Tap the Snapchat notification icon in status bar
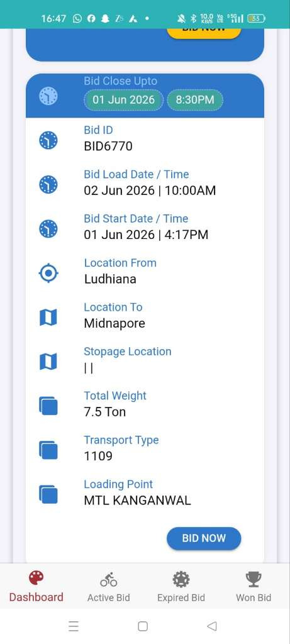 [x=105, y=18]
